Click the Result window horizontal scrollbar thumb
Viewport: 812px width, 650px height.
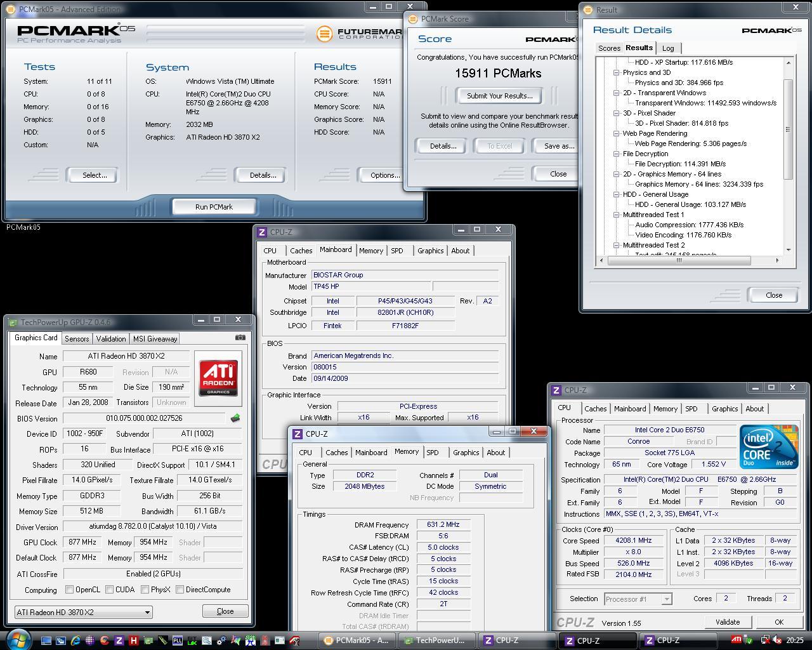click(x=679, y=260)
